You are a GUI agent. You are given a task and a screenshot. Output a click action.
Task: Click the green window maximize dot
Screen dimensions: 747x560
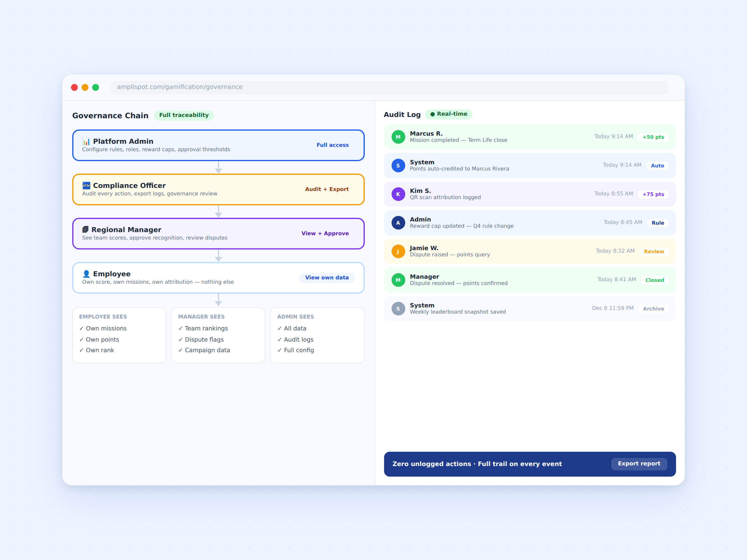pos(96,87)
